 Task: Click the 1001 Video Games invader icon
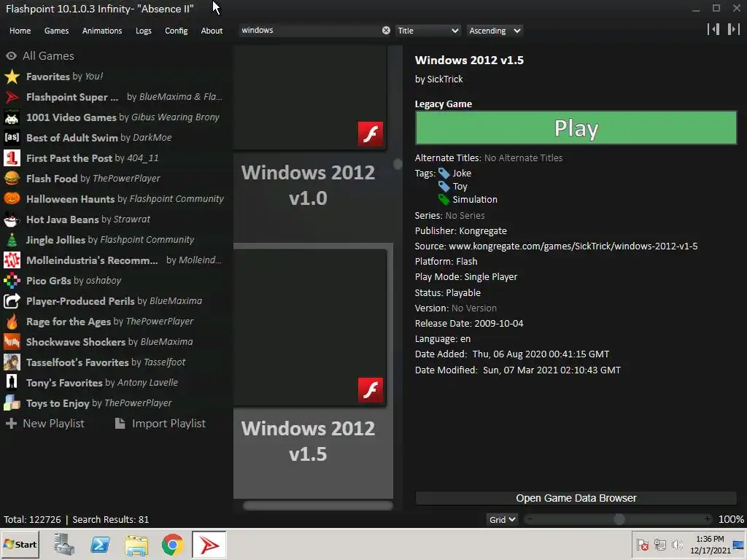12,117
